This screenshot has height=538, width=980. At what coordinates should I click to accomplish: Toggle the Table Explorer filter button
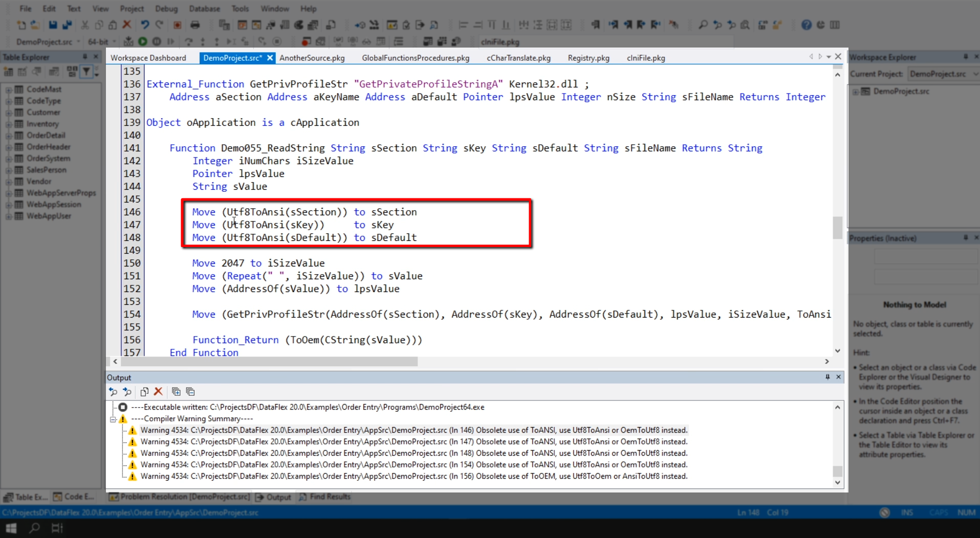[86, 72]
